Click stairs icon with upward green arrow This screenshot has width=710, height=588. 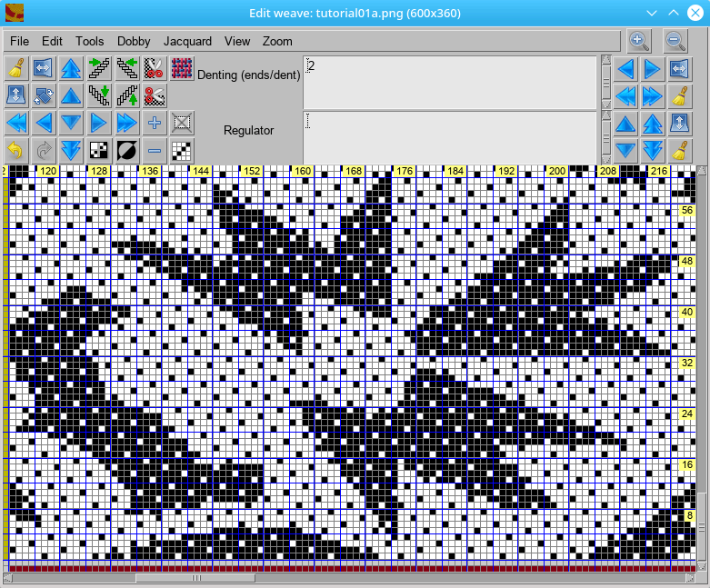pyautogui.click(x=126, y=95)
